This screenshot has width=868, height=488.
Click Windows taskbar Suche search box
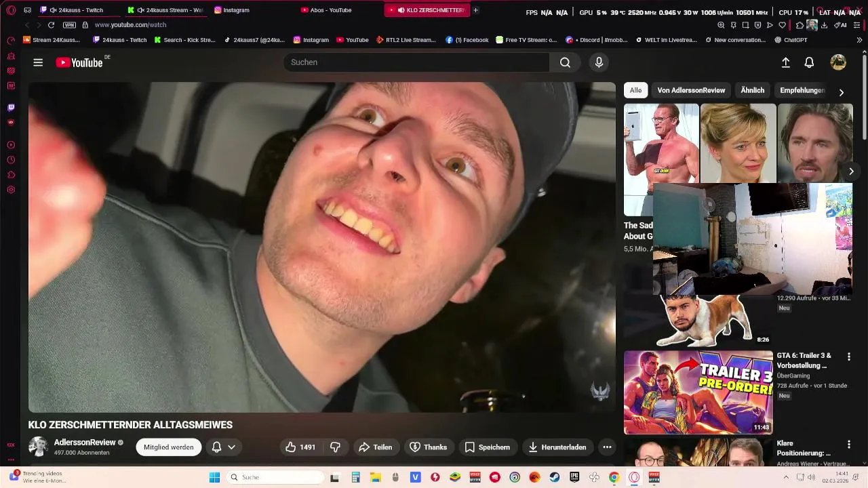coord(275,477)
